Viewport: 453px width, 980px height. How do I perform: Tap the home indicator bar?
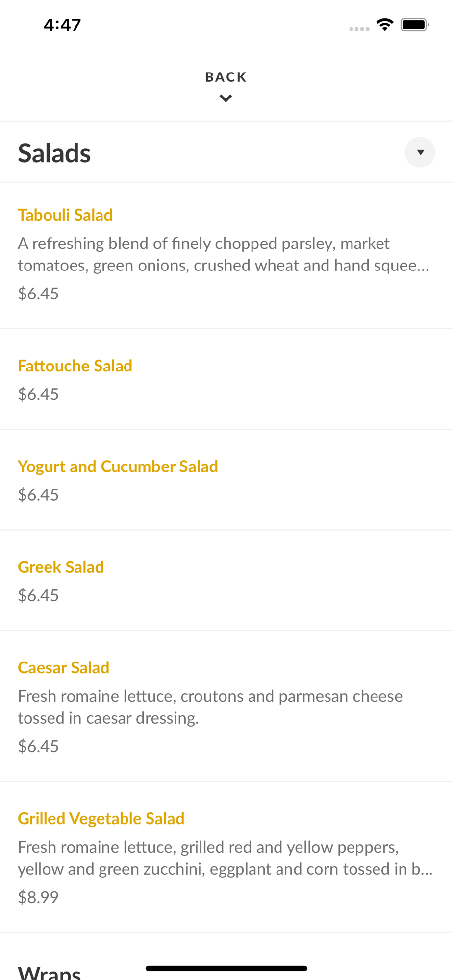click(x=226, y=968)
